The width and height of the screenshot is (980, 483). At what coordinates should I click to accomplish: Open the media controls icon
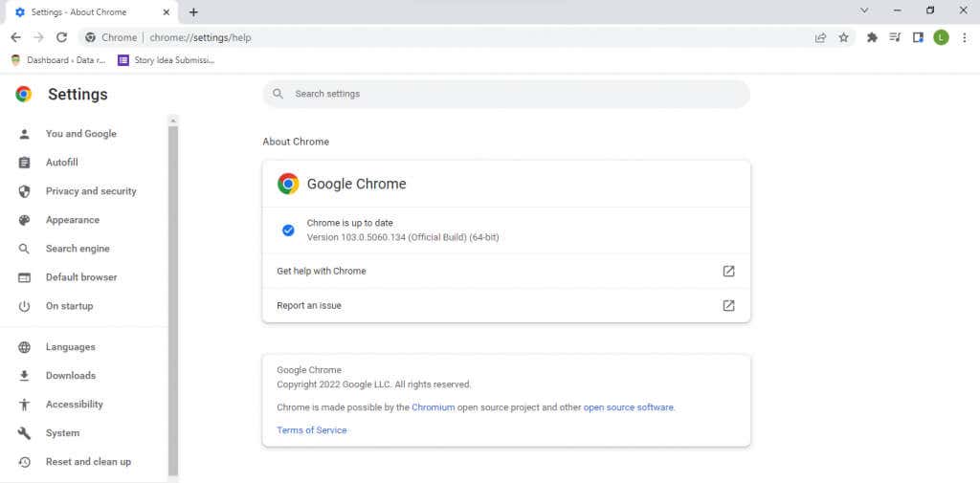[x=895, y=37]
